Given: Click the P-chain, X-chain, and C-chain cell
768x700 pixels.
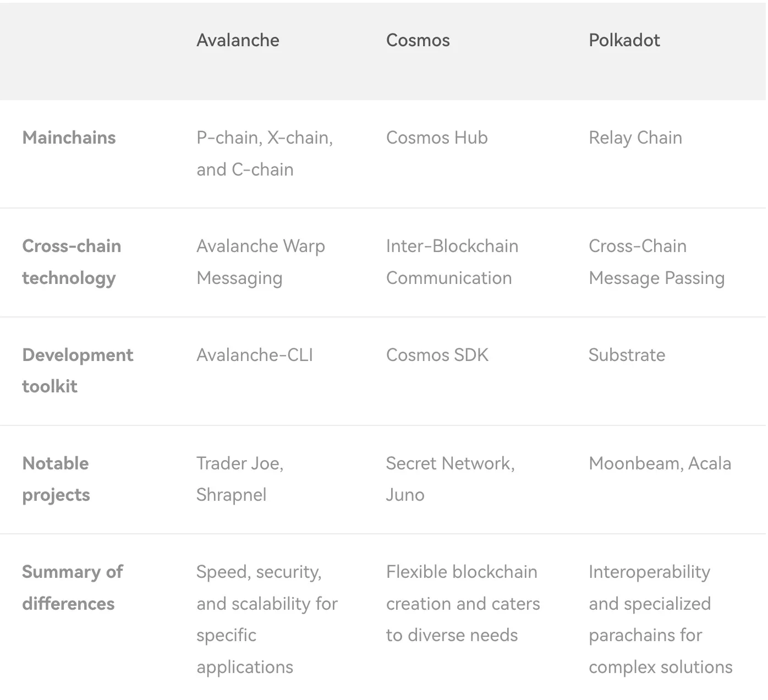Looking at the screenshot, I should 265,154.
